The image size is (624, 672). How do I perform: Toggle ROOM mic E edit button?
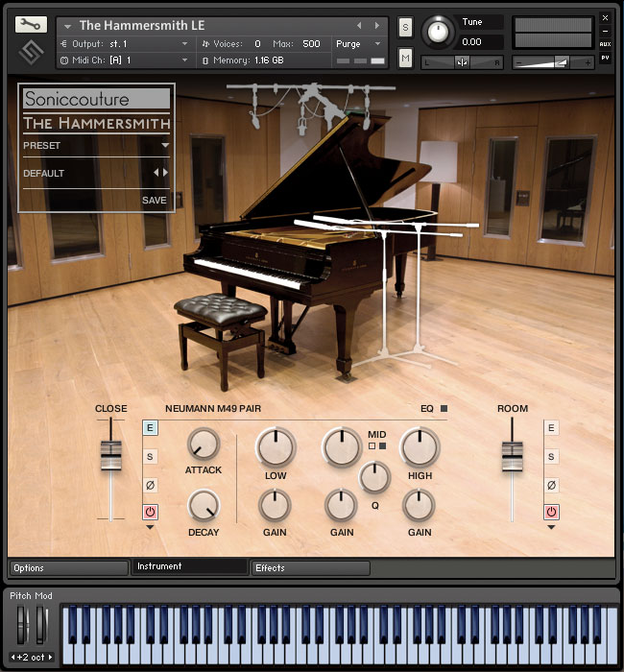tap(551, 428)
